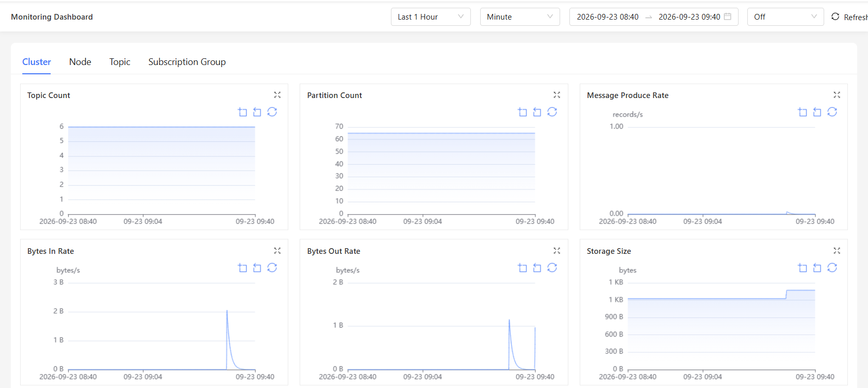Click the records/s unit label
The width and height of the screenshot is (868, 388).
click(x=628, y=115)
